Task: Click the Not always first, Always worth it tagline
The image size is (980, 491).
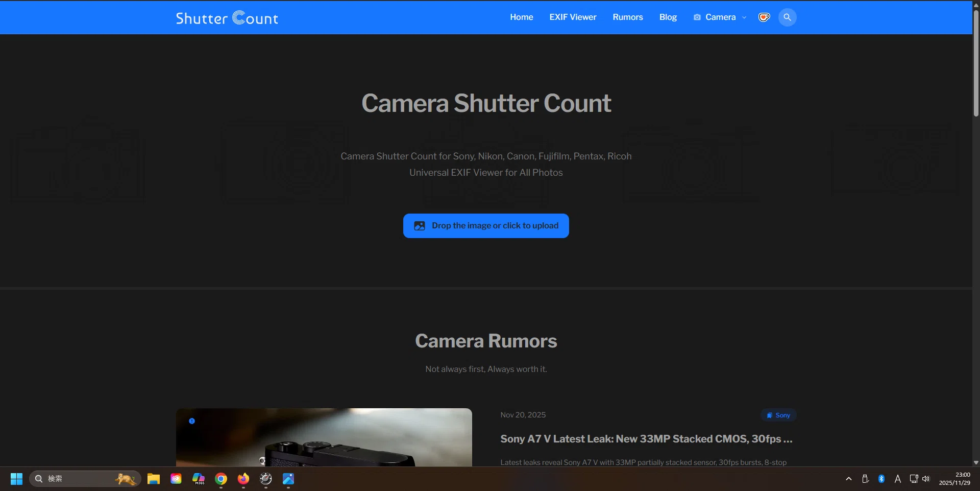Action: (x=486, y=369)
